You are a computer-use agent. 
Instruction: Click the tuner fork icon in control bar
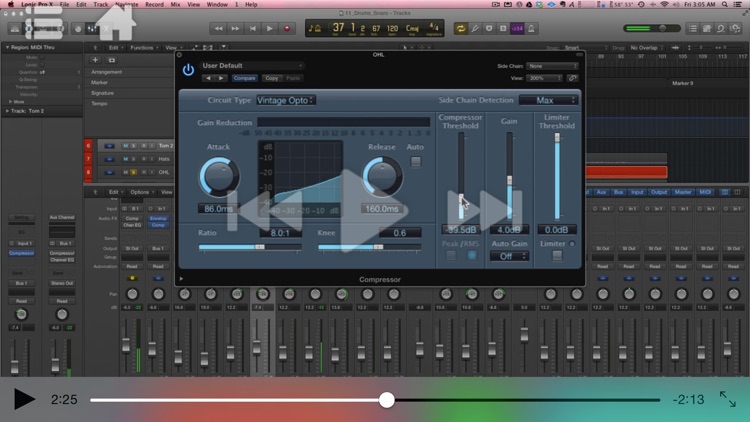point(475,29)
